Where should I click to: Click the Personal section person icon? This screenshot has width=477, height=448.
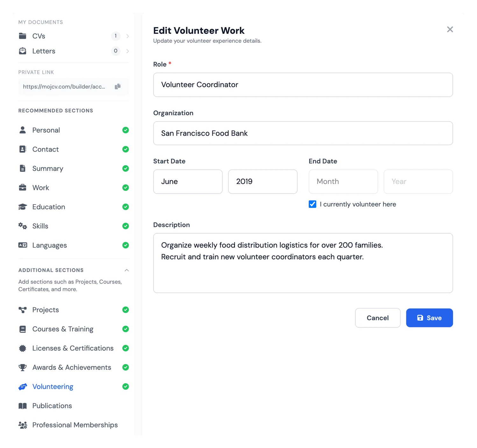click(x=23, y=130)
